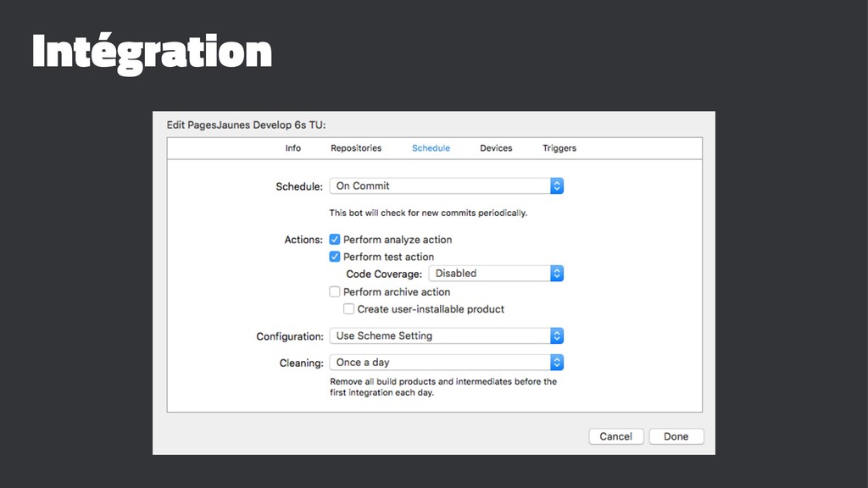Screen dimensions: 868x488
Task: Check Create user-installable product option
Action: pyautogui.click(x=348, y=309)
